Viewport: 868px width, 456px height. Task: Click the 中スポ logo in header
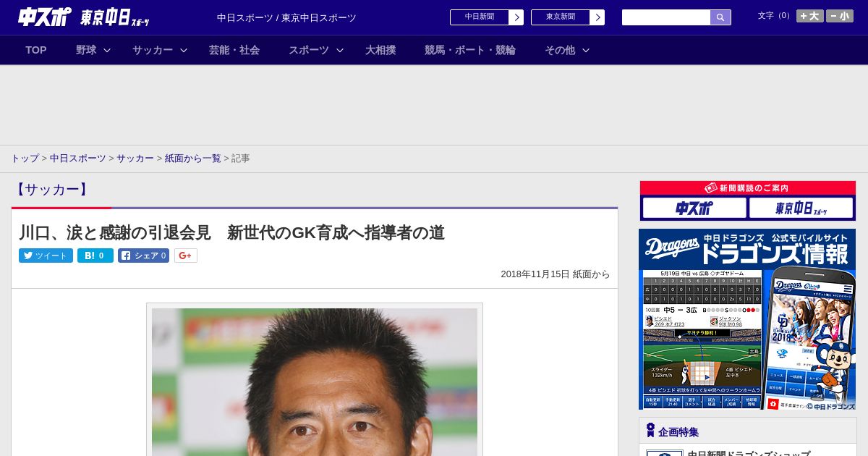point(45,17)
